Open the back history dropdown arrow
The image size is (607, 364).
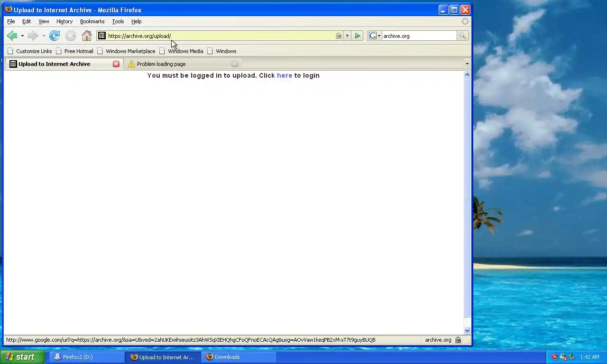(22, 36)
